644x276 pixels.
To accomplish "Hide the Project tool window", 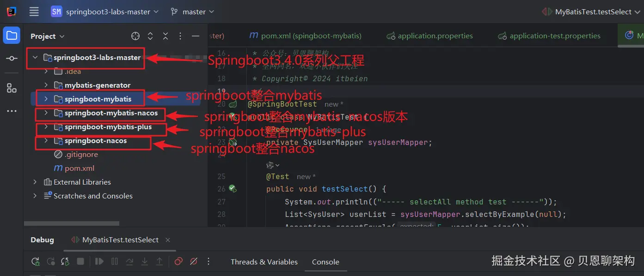I will [196, 36].
